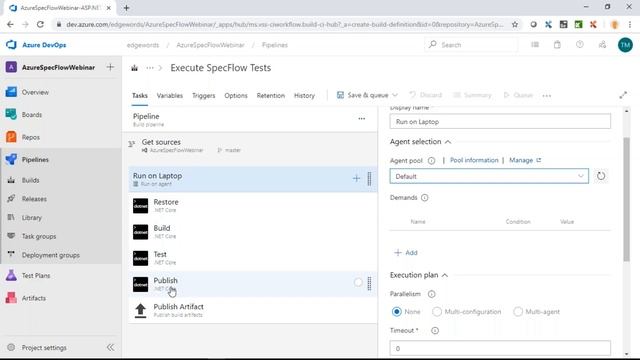Open Pipelines section in the sidebar
The width and height of the screenshot is (640, 360).
coord(35,160)
